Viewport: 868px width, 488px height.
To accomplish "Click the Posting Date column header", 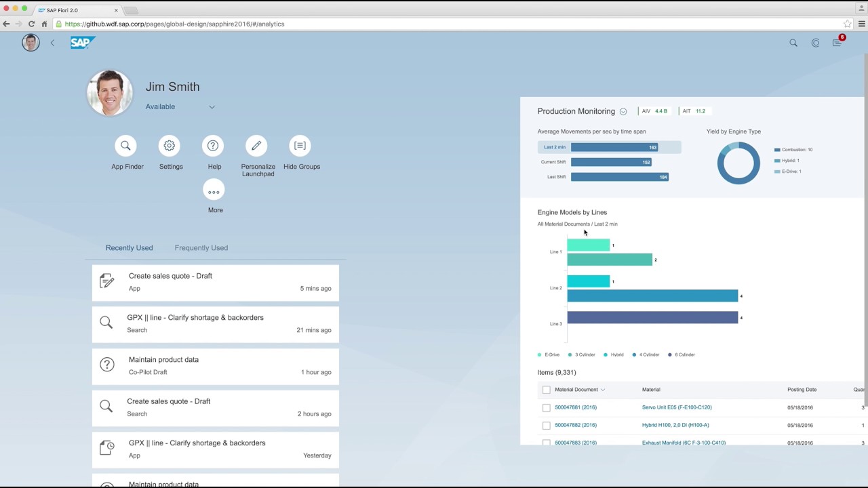I will [802, 390].
